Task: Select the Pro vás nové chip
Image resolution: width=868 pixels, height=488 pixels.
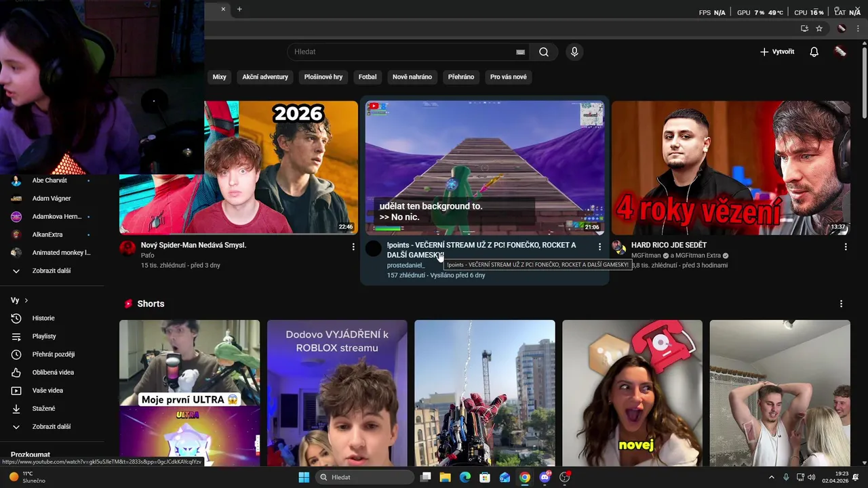Action: (509, 77)
